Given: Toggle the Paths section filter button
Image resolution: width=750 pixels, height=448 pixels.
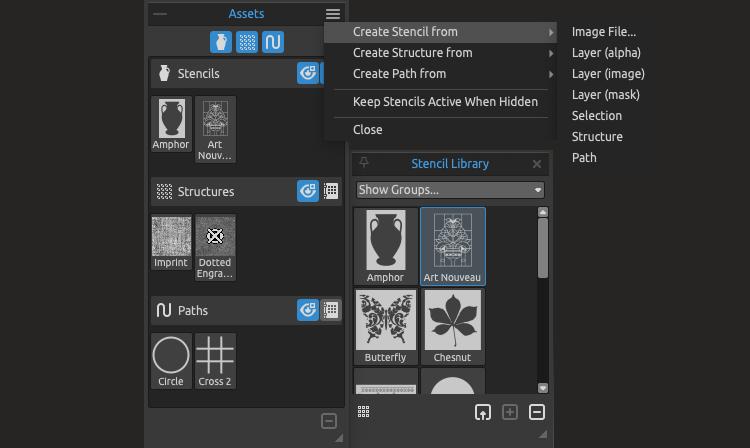Looking at the screenshot, I should [273, 42].
